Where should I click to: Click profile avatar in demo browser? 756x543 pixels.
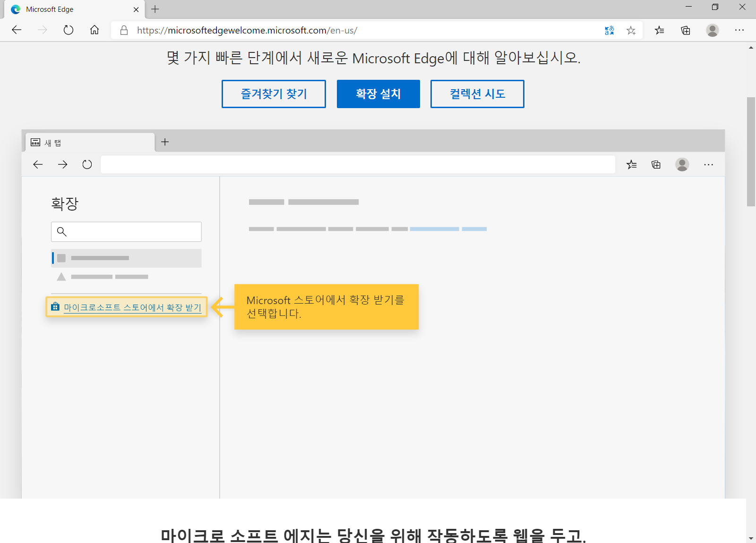[x=682, y=164]
